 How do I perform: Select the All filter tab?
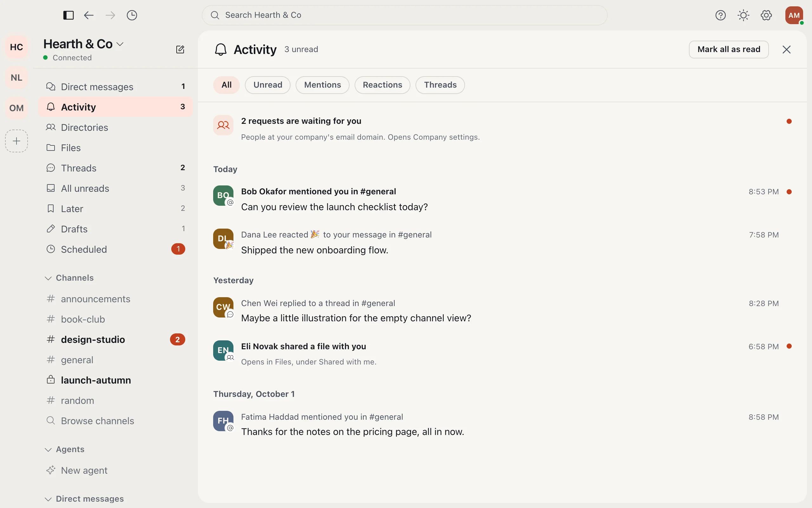pos(226,85)
